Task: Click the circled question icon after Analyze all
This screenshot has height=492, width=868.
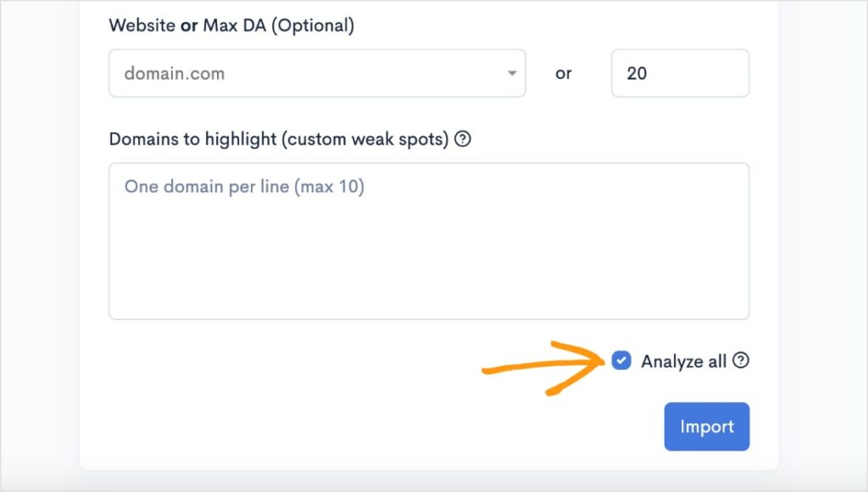Action: click(742, 361)
